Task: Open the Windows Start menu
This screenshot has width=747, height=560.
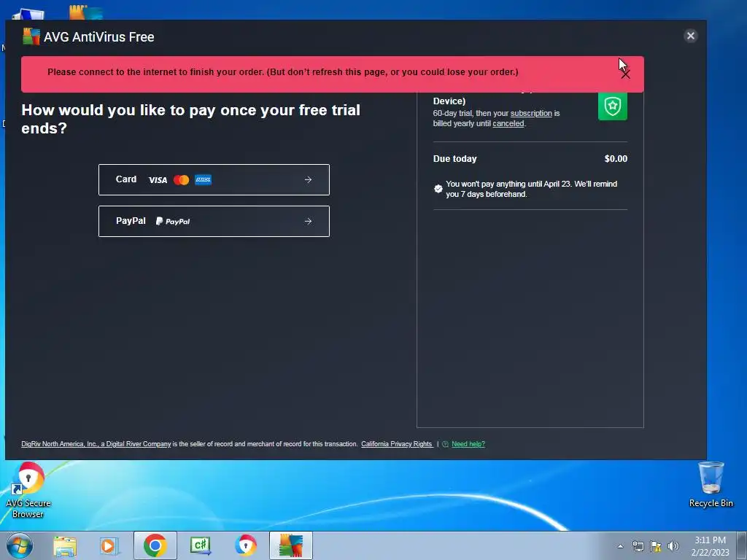Action: point(20,545)
